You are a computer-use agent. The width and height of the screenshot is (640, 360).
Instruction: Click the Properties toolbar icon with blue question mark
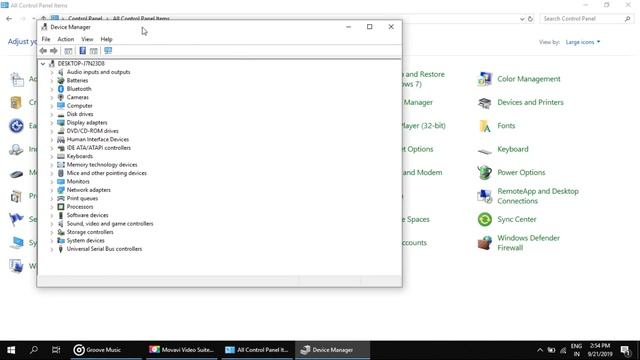click(x=82, y=51)
